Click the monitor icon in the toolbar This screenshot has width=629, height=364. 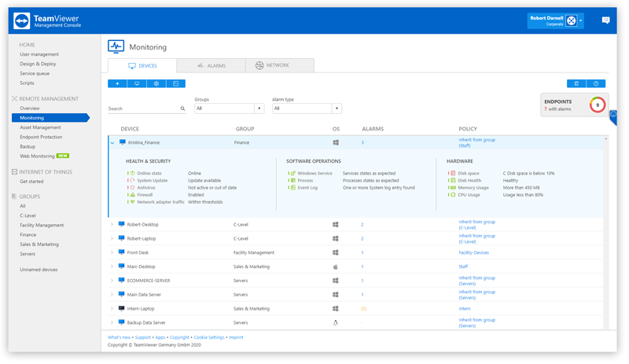(x=137, y=83)
